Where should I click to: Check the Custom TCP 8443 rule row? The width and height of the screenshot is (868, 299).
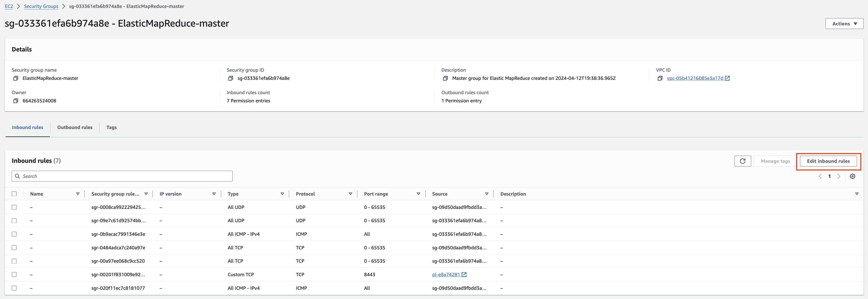tap(14, 275)
